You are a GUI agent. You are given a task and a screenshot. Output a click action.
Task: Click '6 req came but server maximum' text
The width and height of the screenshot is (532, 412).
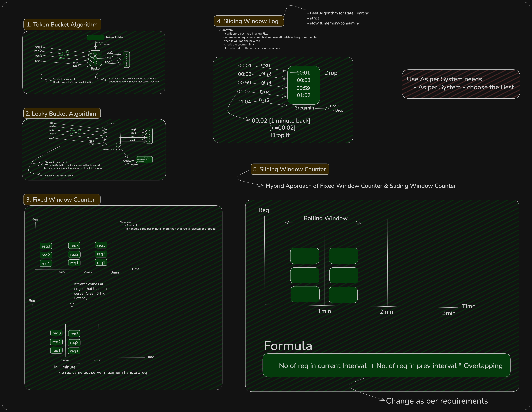point(103,372)
